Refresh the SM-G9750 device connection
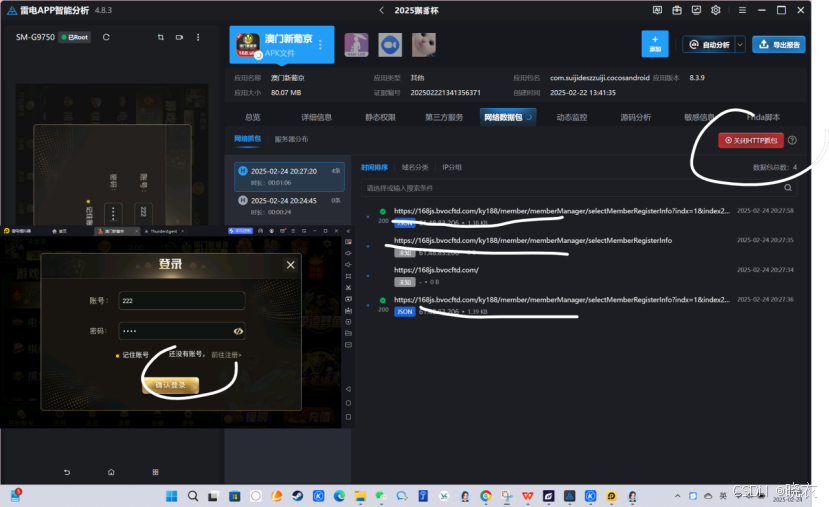This screenshot has width=829, height=507. pos(106,37)
